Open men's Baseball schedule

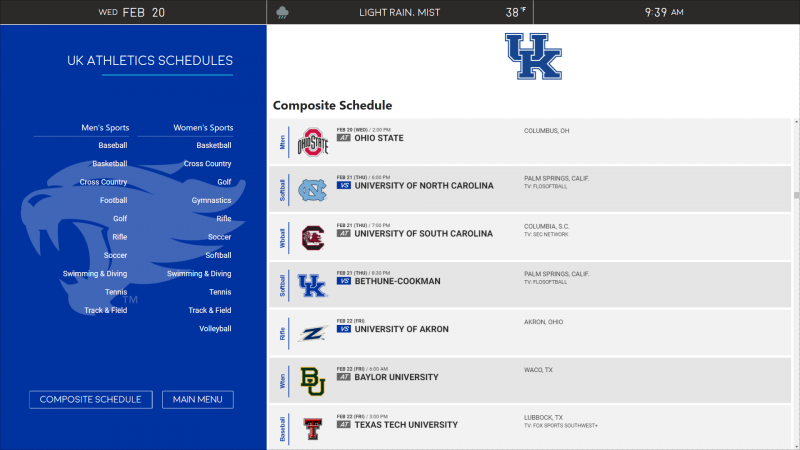113,145
